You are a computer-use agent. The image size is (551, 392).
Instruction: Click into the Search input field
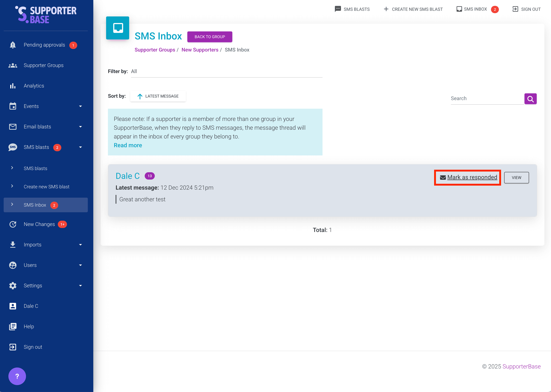point(486,98)
